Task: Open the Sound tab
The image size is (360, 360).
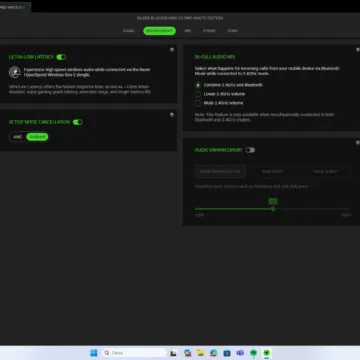Action: pyautogui.click(x=128, y=31)
